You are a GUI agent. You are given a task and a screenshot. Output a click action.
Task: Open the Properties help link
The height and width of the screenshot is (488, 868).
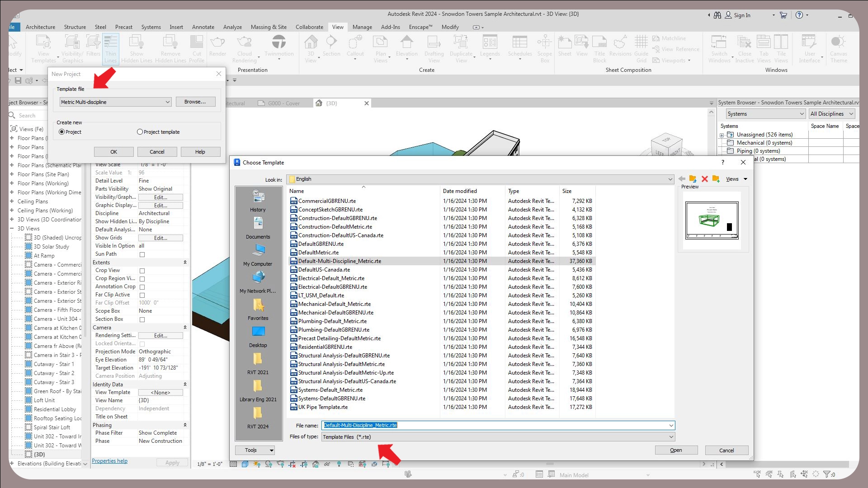tap(109, 461)
